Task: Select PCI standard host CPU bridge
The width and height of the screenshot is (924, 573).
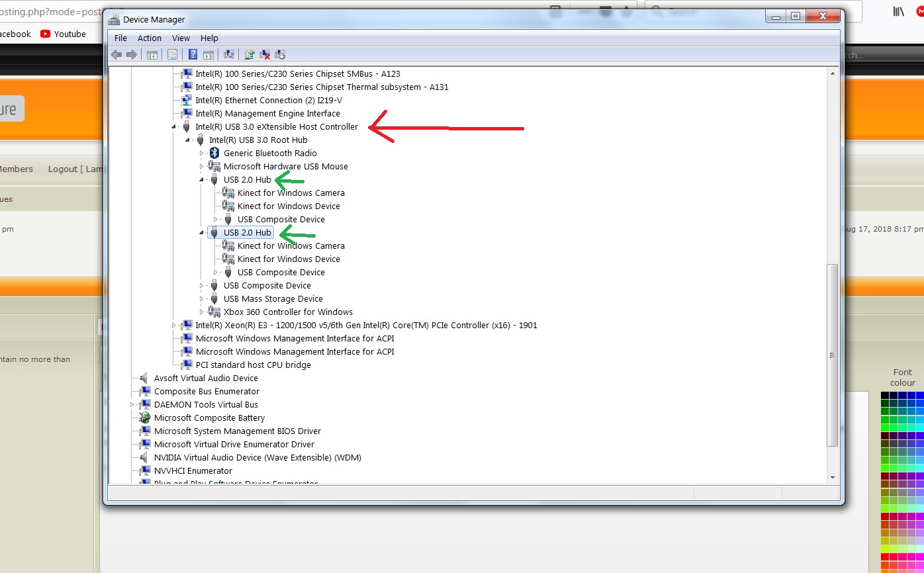Action: point(253,365)
